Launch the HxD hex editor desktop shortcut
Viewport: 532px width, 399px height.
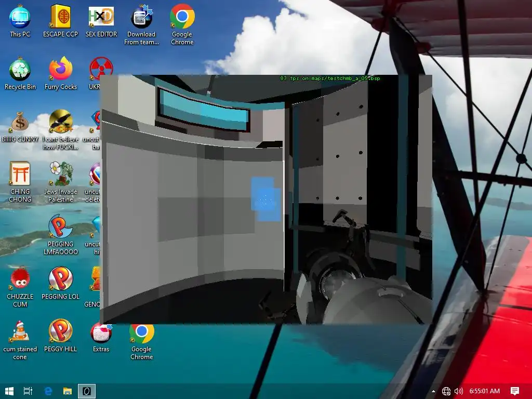pos(101,21)
